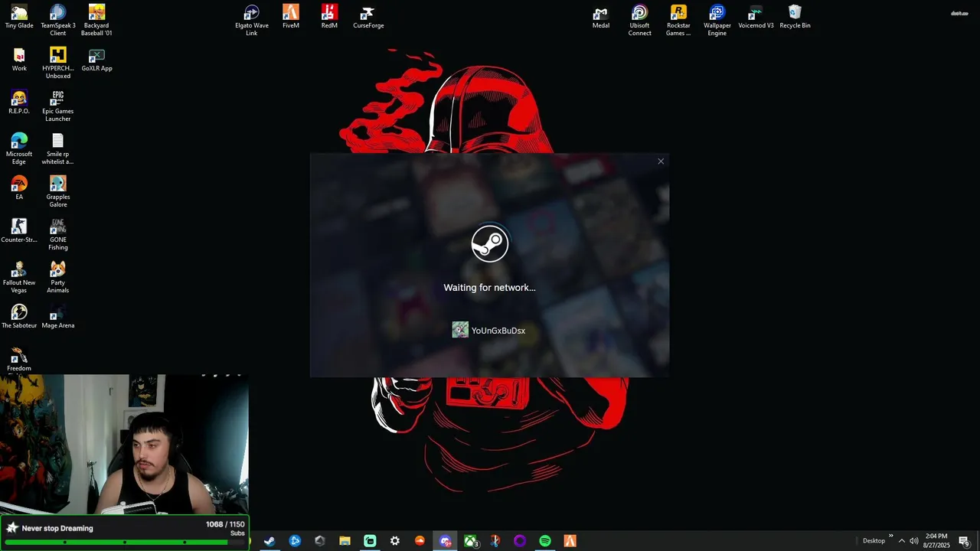Viewport: 980px width, 551px height.
Task: Select The Saboteur desktop icon
Action: 19,317
